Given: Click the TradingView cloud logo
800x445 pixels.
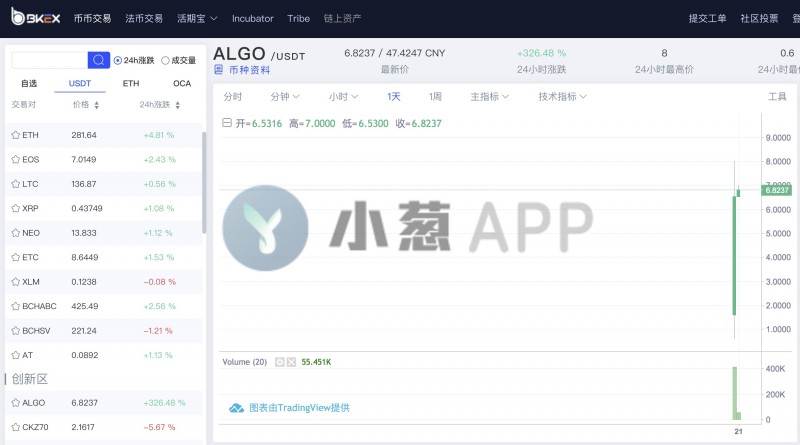Looking at the screenshot, I should click(236, 408).
